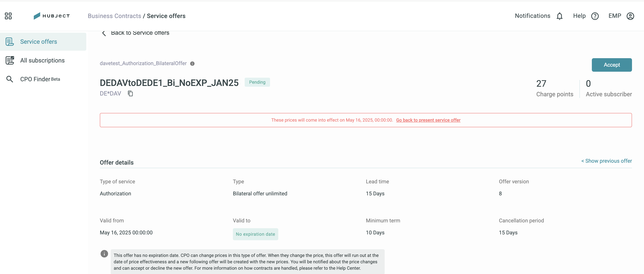Click the Pending status badge
Image resolution: width=644 pixels, height=274 pixels.
pyautogui.click(x=257, y=82)
